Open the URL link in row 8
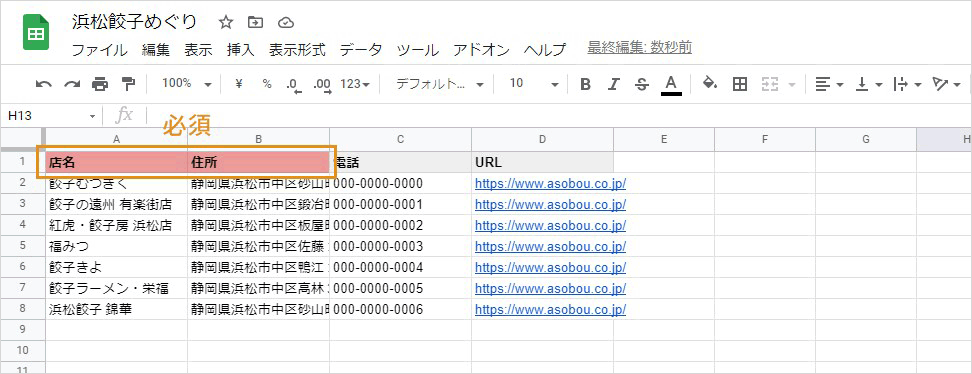Viewport: 972px width, 374px height. click(x=550, y=309)
